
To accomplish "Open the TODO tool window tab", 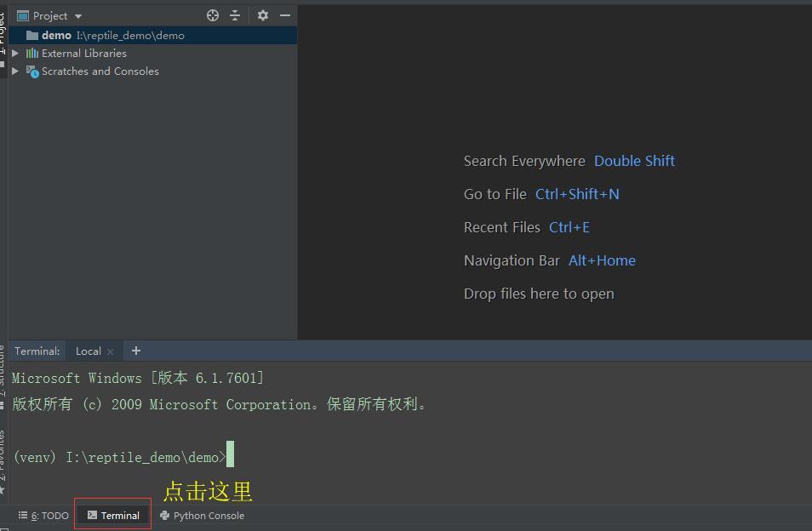I will pos(43,516).
